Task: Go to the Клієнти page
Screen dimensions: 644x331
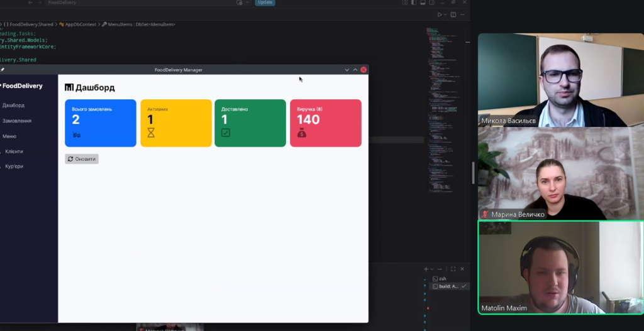Action: point(14,151)
